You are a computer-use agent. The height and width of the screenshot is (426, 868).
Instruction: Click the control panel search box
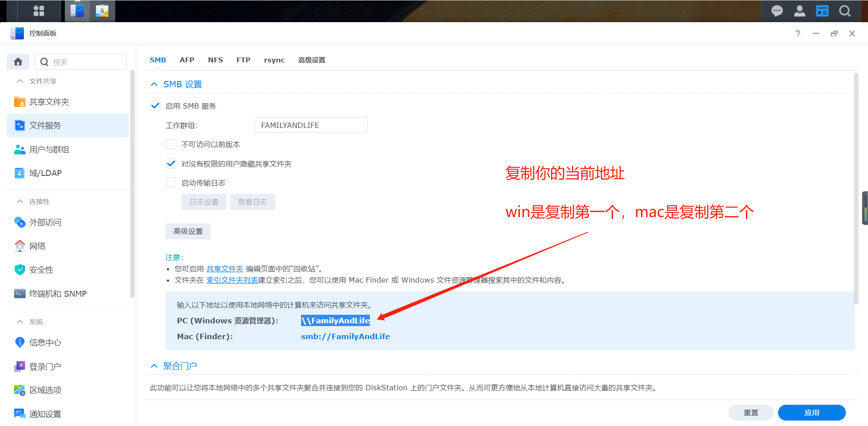click(x=80, y=62)
